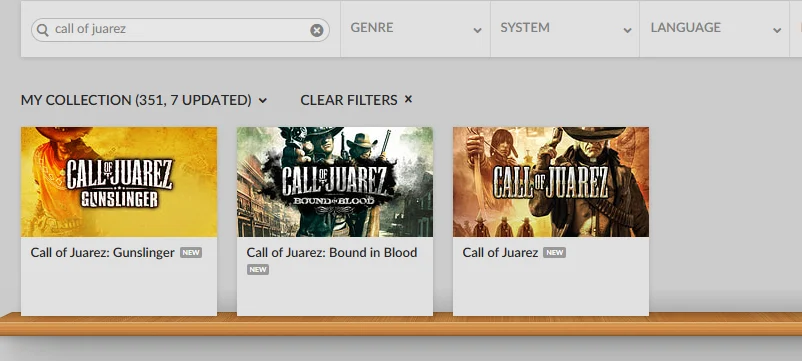Screen dimensions: 802x361
Task: Click the chevron arrow on SYSTEM filter
Action: (627, 30)
